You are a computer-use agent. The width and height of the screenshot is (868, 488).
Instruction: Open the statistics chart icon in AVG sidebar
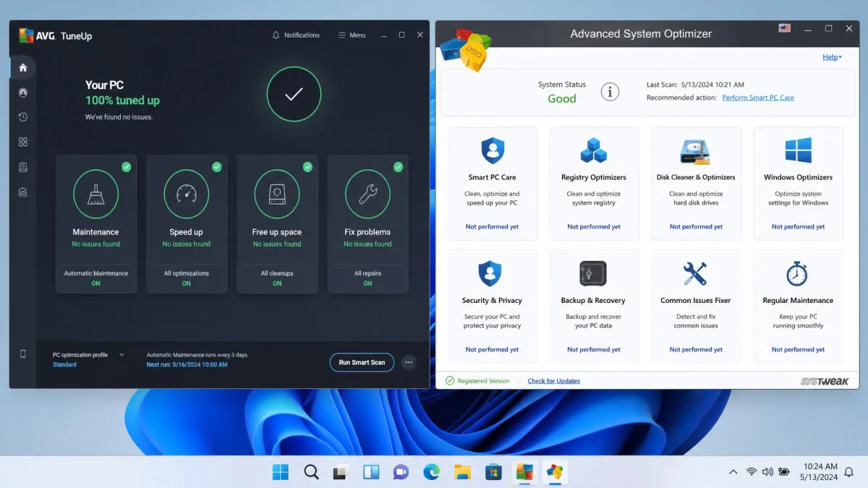[23, 192]
